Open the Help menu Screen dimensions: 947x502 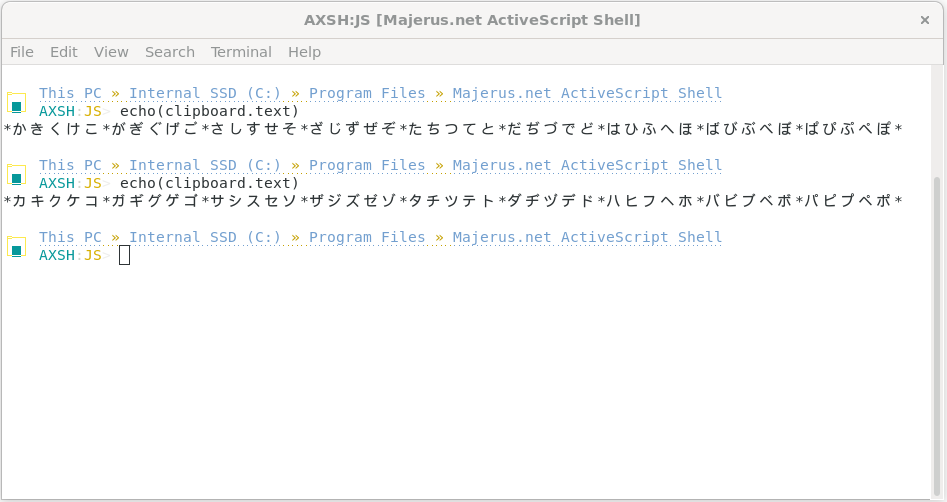304,52
